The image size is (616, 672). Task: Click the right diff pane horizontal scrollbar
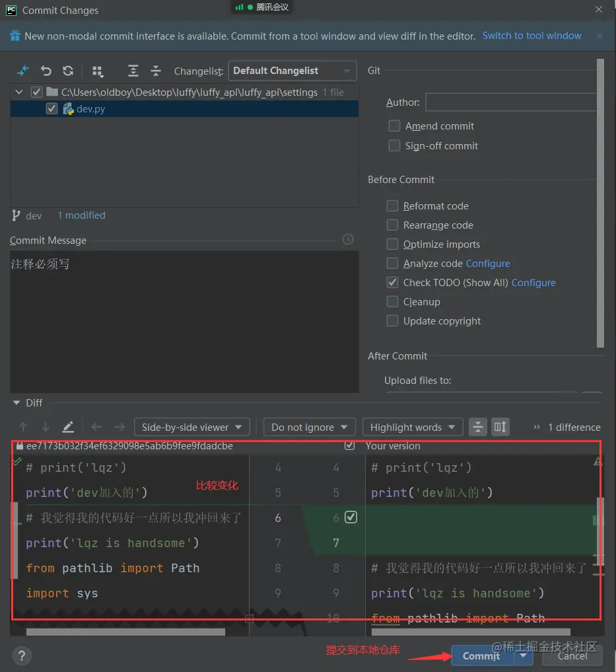[x=471, y=632]
